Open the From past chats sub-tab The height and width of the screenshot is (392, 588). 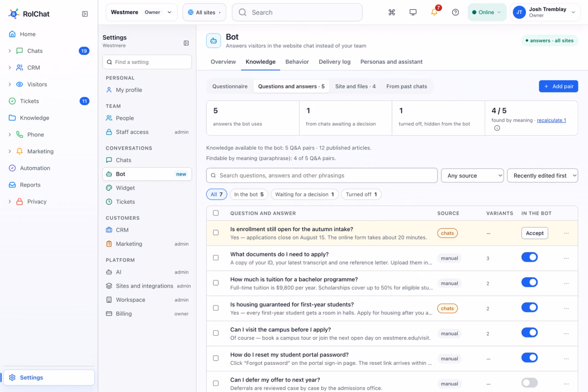(407, 86)
